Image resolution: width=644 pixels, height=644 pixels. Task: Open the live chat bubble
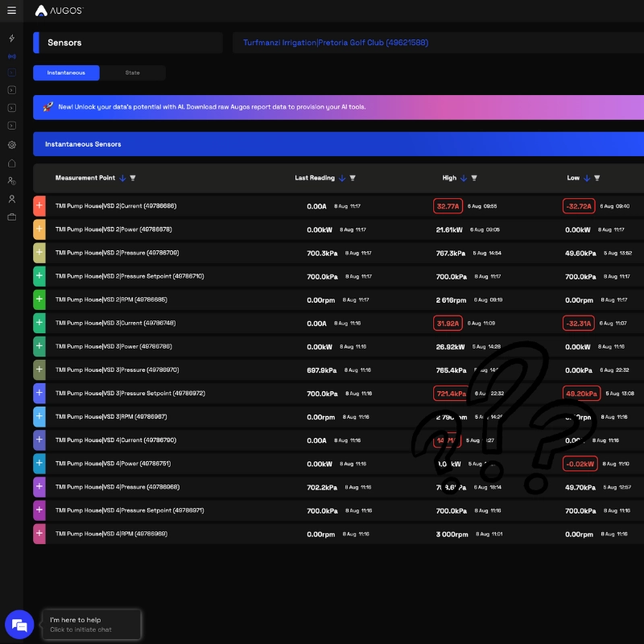tap(19, 624)
